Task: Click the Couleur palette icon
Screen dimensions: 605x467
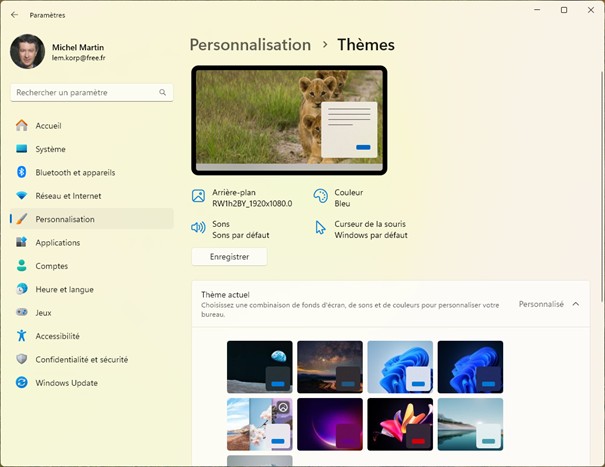Action: pyautogui.click(x=320, y=196)
